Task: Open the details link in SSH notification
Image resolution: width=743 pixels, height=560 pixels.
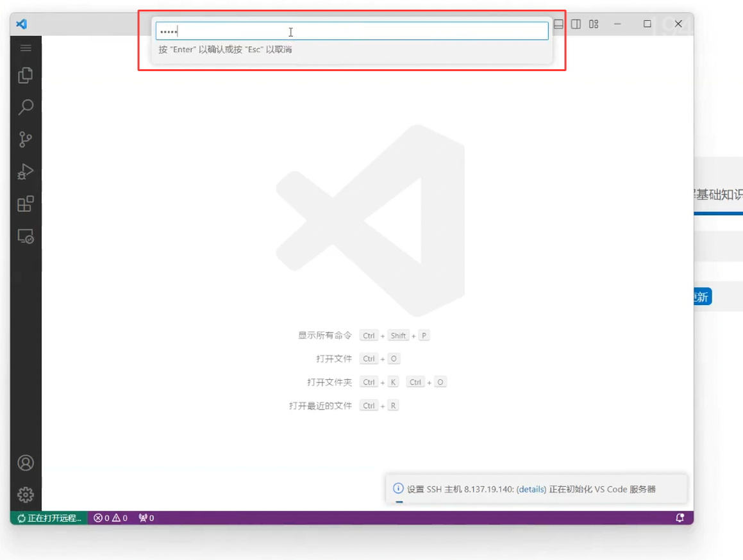Action: (x=531, y=490)
